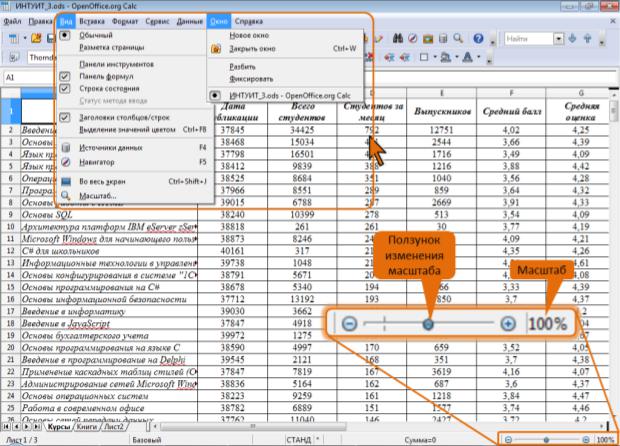620x446 pixels.
Task: Click the Background Color bucket icon
Action: click(446, 57)
